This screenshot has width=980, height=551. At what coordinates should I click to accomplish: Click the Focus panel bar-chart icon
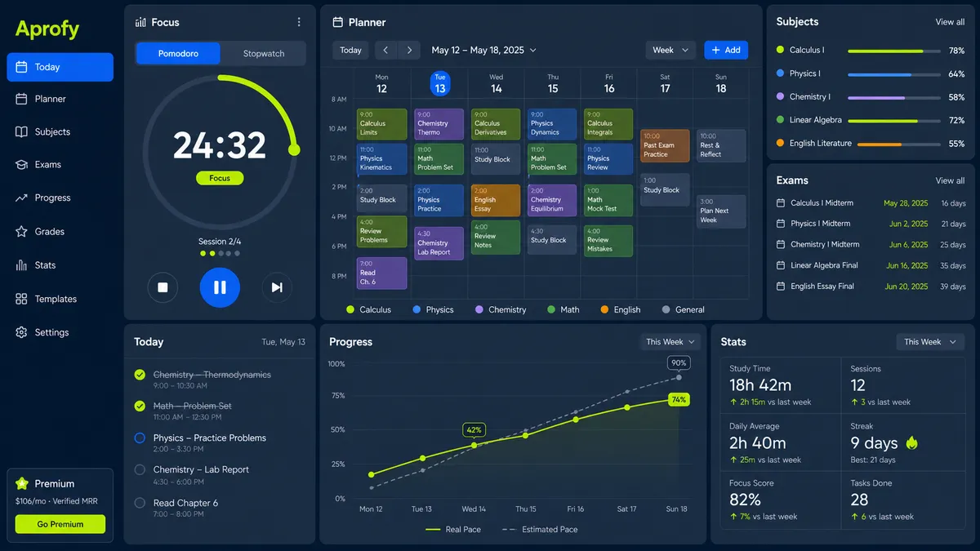pyautogui.click(x=140, y=22)
